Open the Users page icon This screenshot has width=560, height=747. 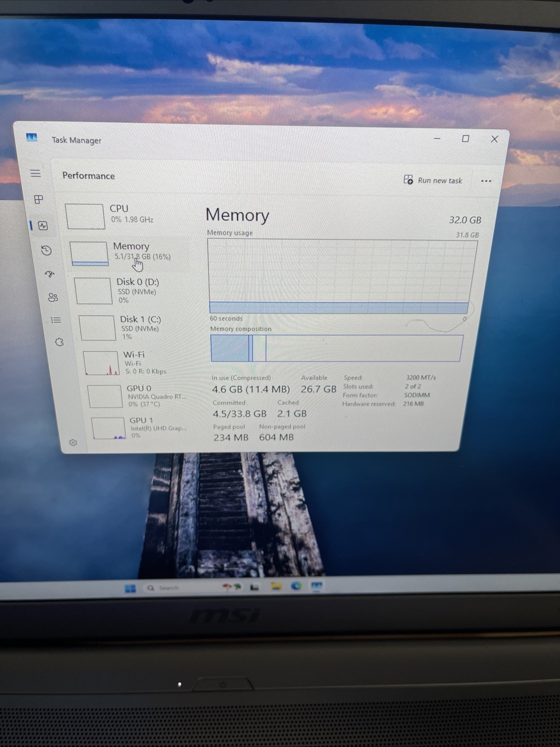coord(53,298)
